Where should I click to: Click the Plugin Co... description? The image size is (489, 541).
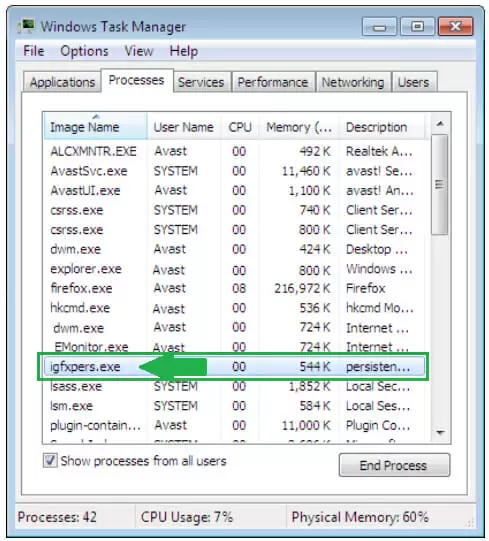[x=378, y=426]
